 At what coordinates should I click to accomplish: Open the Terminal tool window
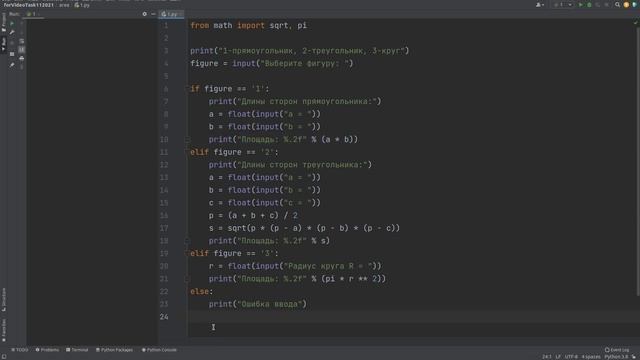77,350
